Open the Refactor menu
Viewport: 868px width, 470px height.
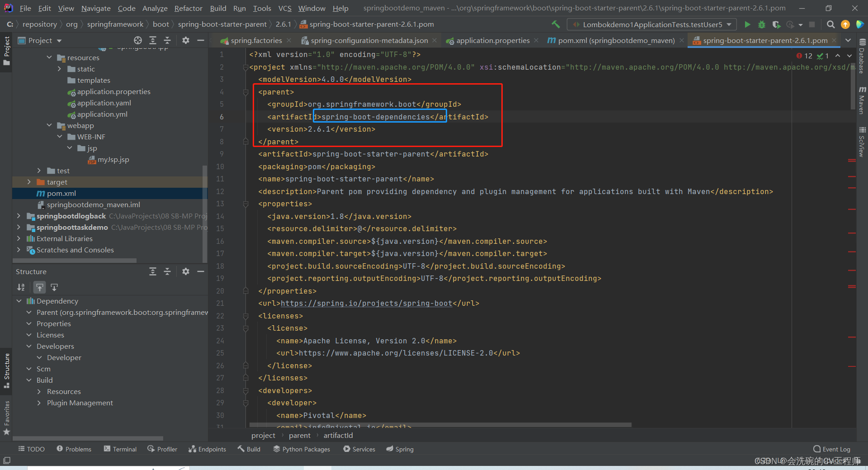point(188,8)
